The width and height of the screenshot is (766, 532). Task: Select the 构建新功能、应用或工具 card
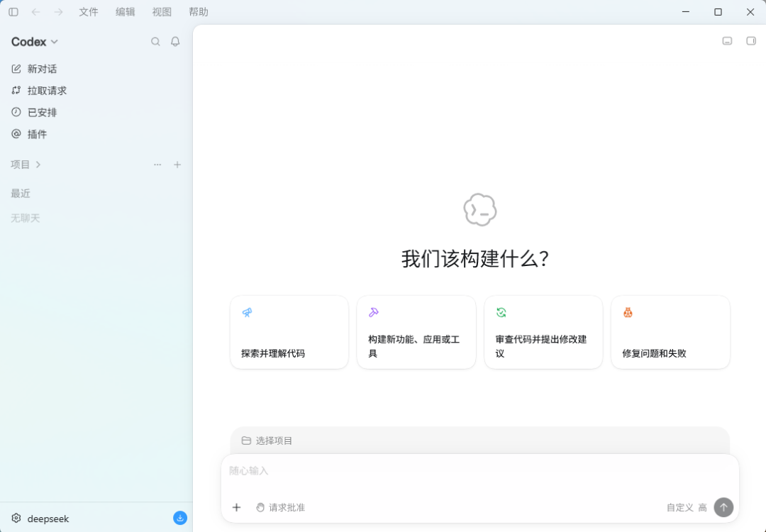pyautogui.click(x=416, y=332)
